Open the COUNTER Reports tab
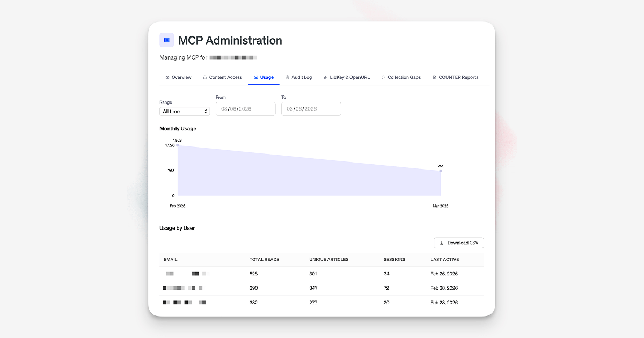The image size is (644, 338). point(456,77)
